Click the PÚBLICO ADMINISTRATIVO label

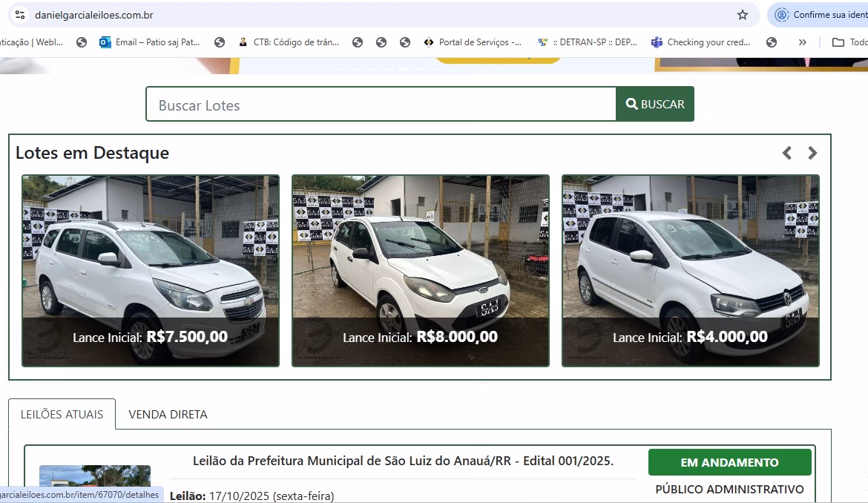729,489
